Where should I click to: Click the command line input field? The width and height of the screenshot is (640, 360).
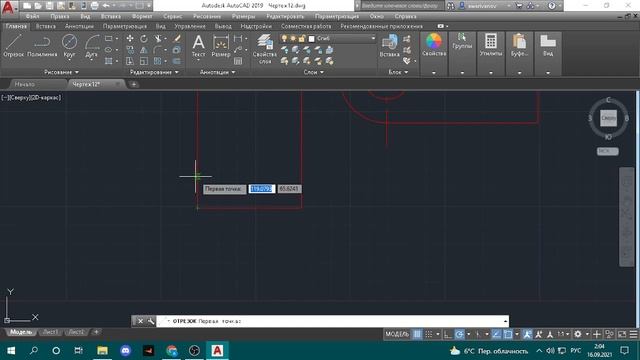pos(333,321)
